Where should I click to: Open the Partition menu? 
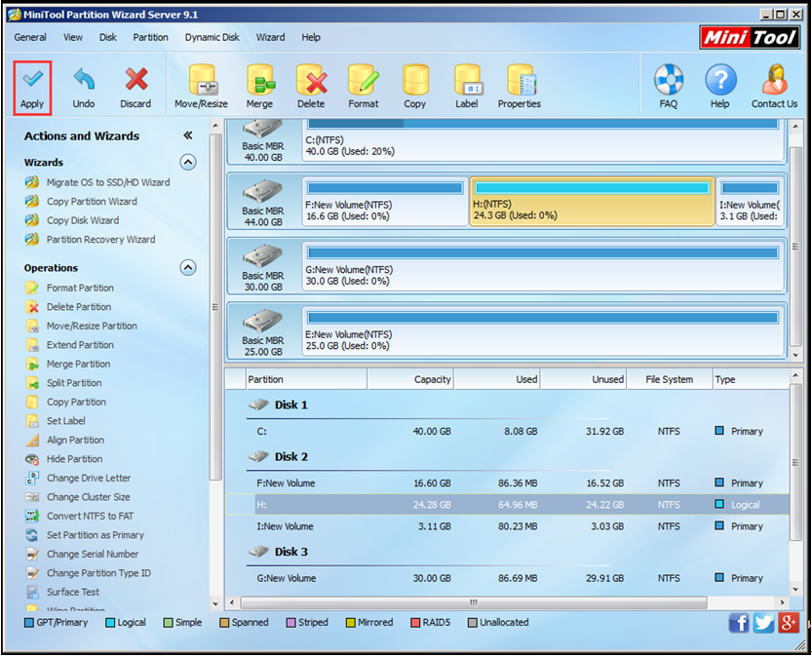[x=151, y=37]
